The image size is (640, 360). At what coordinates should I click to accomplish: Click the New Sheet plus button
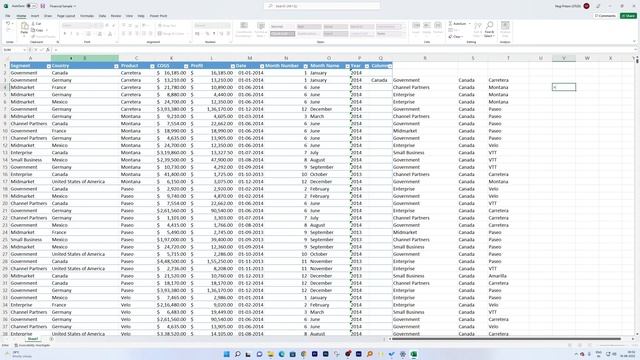[x=51, y=339]
